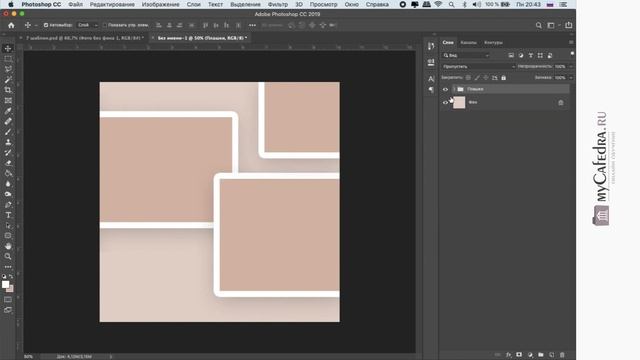Select the Rectangle shape tool
Screen dimensions: 640x360
pos(8,236)
